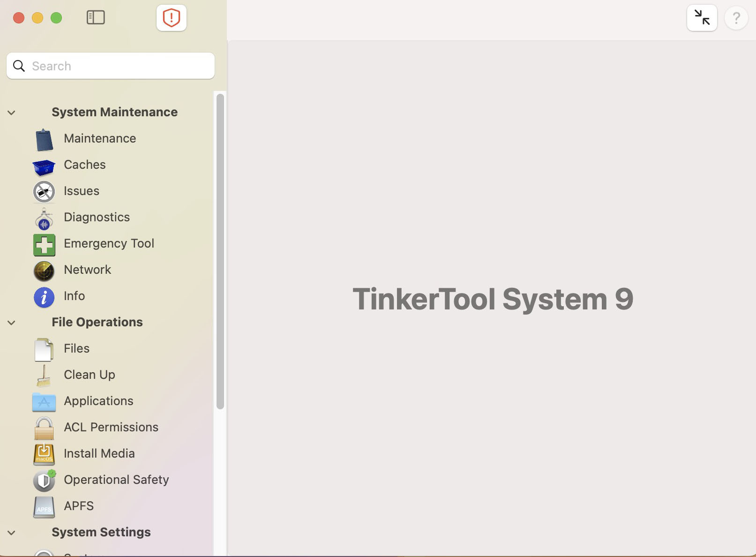Open the APFS text label

point(79,506)
